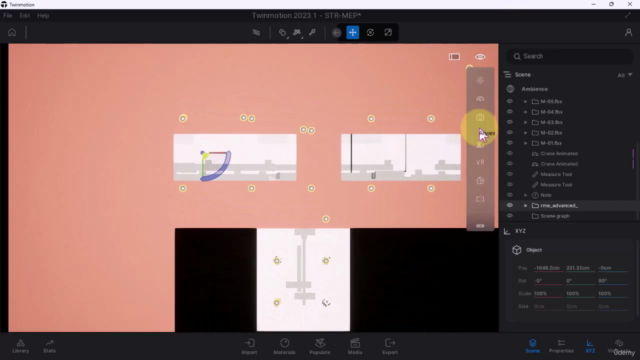Screen dimensions: 640x360
Task: Toggle visibility of Scene graph folder
Action: point(509,216)
